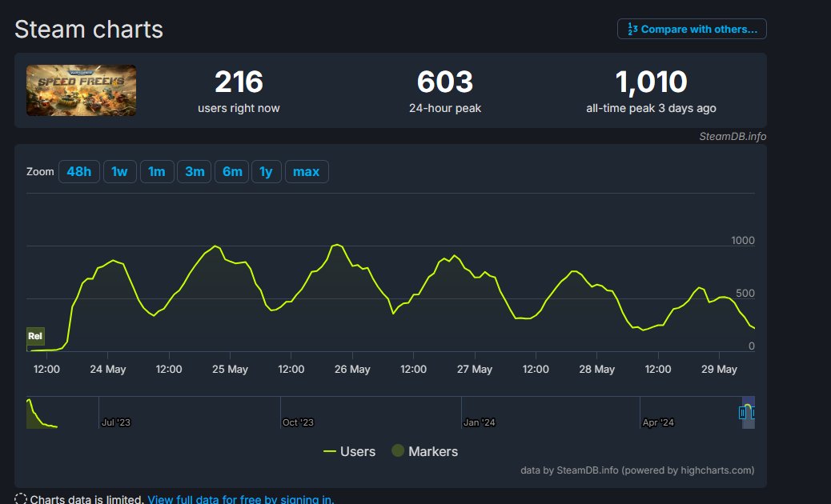Click the 1000 y-axis value label
The image size is (831, 504).
[x=742, y=240]
